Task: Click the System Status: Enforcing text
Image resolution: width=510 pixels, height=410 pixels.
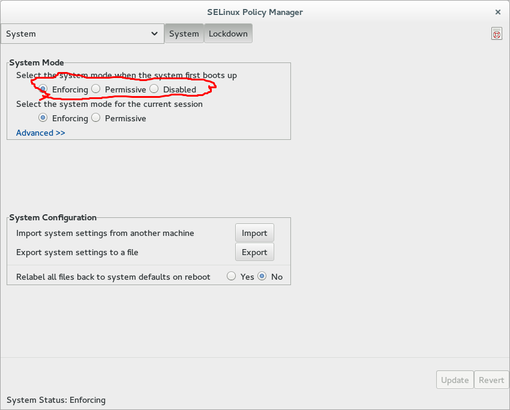Action: (x=56, y=400)
